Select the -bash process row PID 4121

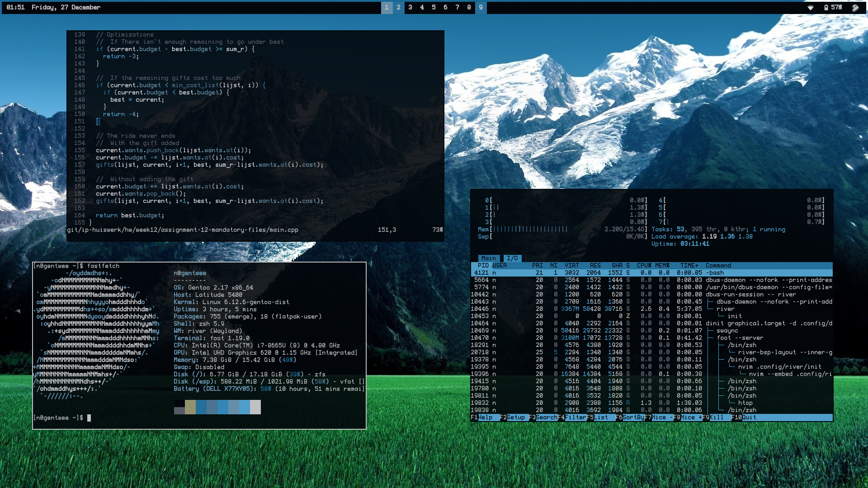coord(651,273)
